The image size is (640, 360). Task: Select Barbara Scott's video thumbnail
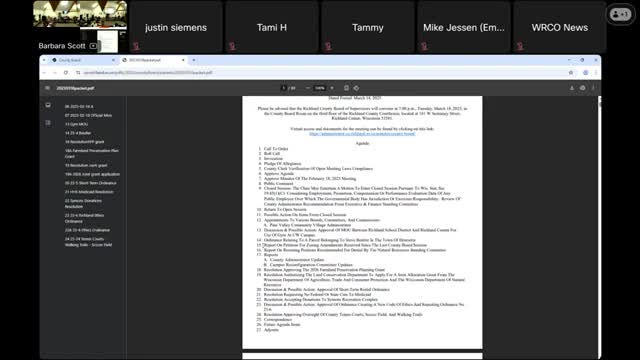[x=80, y=27]
